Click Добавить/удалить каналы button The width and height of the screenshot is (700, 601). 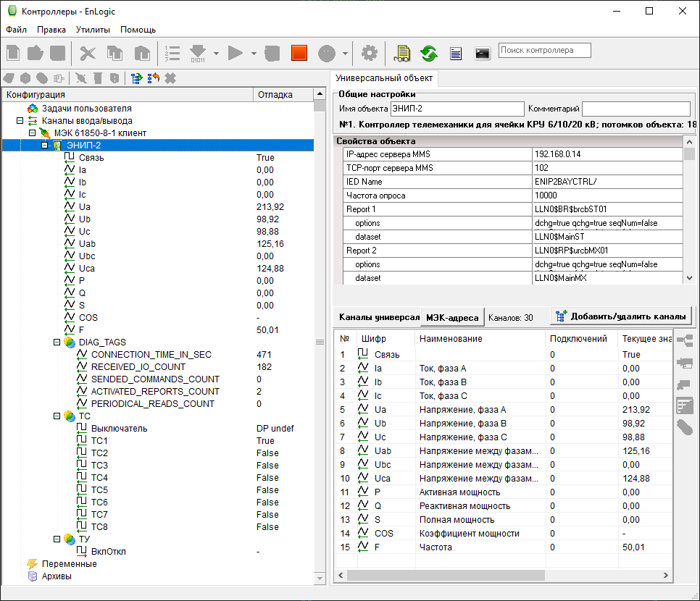620,316
